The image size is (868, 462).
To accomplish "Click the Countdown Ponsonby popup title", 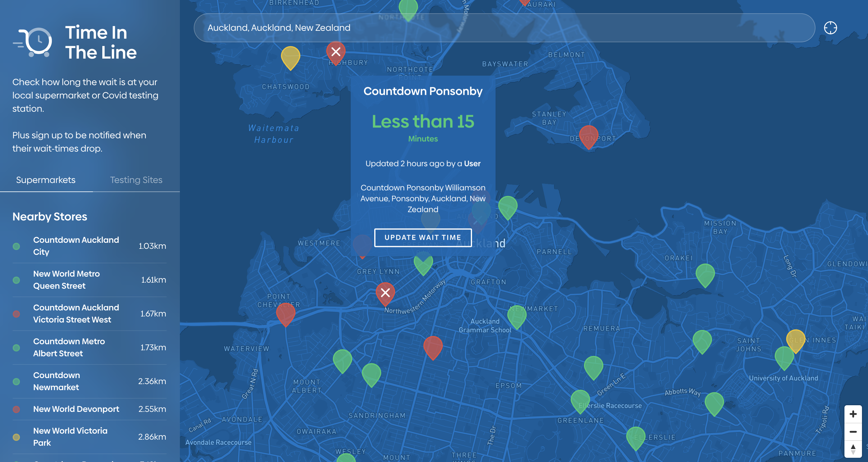I will tap(423, 91).
